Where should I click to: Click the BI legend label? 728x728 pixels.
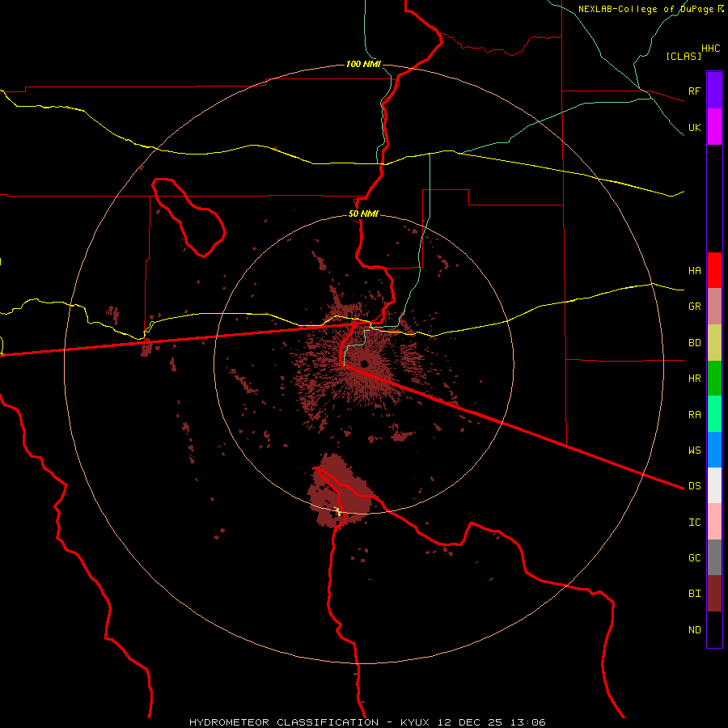694,594
